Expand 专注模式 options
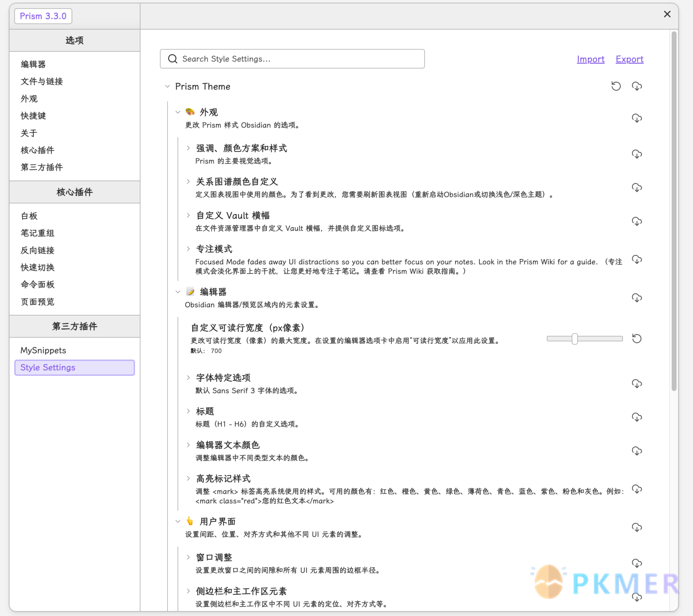 pyautogui.click(x=188, y=249)
